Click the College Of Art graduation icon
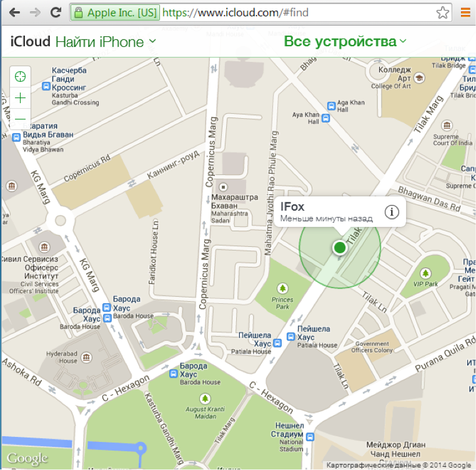Viewport: 476px width, 470px height. pos(419,77)
